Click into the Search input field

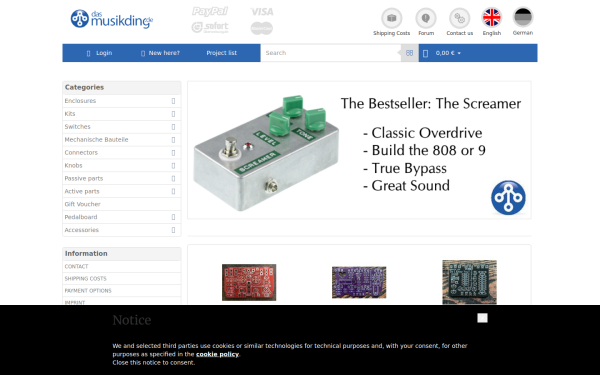331,53
